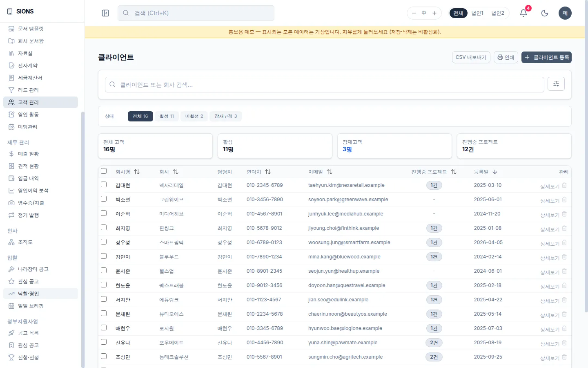The image size is (588, 368).
Task: Open 상세보기 for 배현우
Action: (x=550, y=330)
